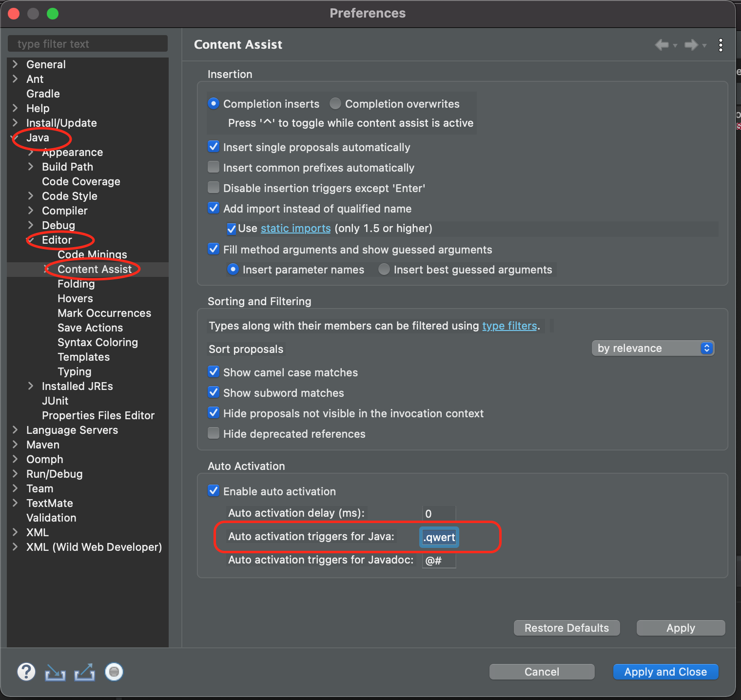Select Insert best guessed arguments option
Image resolution: width=741 pixels, height=700 pixels.
tap(384, 269)
